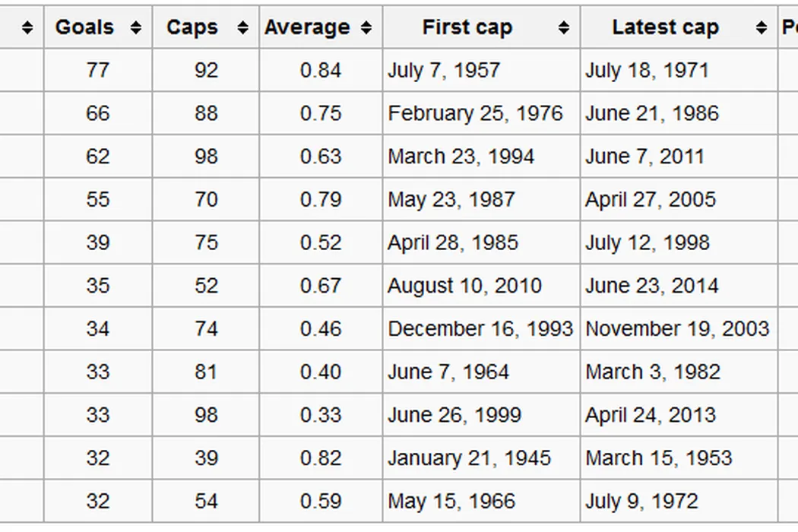The width and height of the screenshot is (798, 532).
Task: Click the sort arrows in the Average header
Action: pos(366,28)
